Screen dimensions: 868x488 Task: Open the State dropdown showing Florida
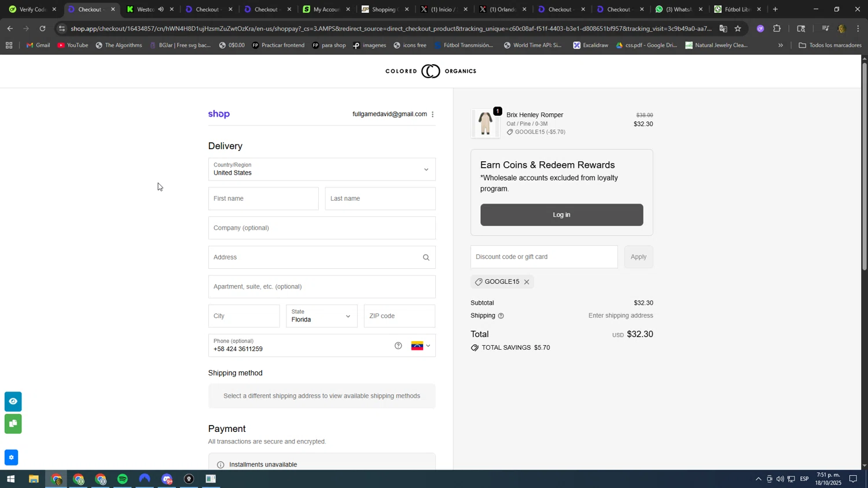[x=322, y=316]
